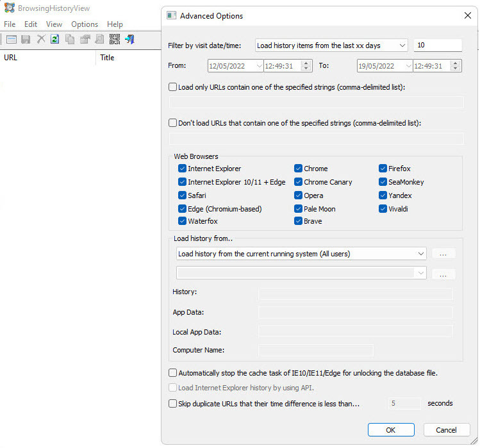Click the Exit door toolbar icon
The image size is (480, 448).
129,39
